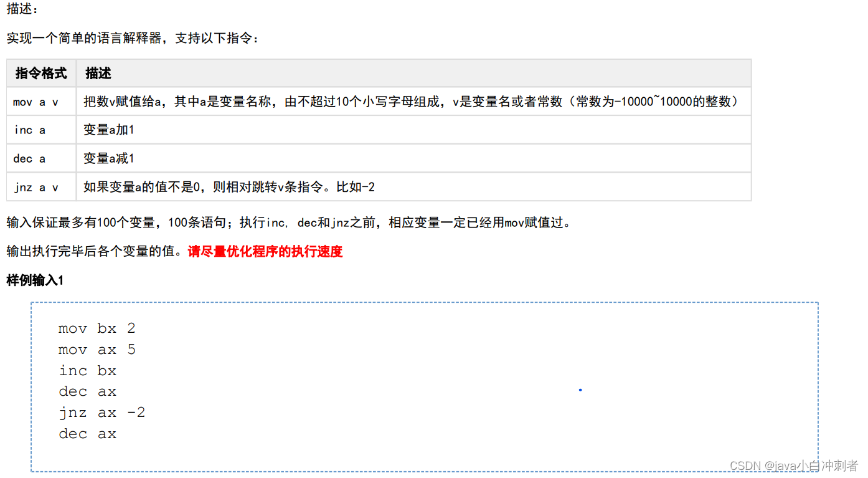868x478 pixels.
Task: Click the 'dec a' table cell
Action: [x=41, y=159]
